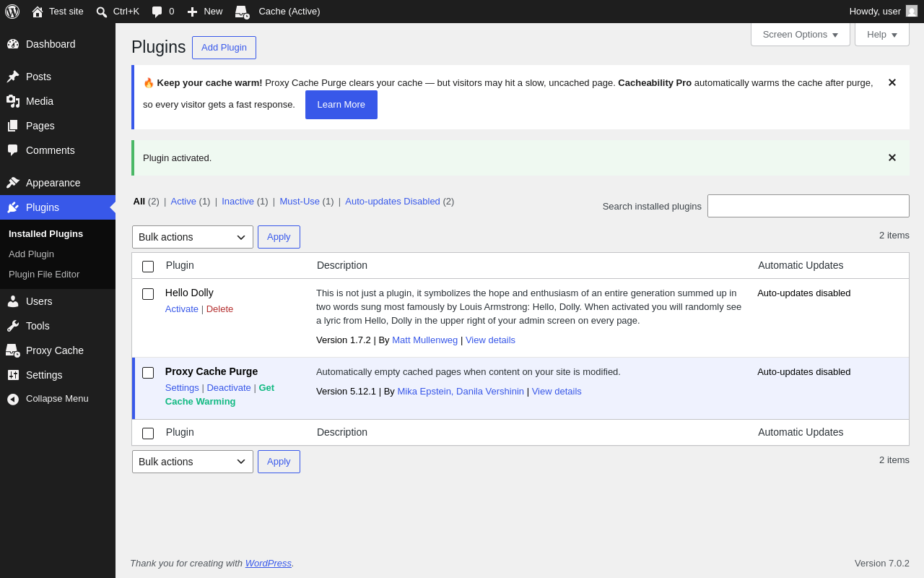Open the top Bulk actions dropdown
The image size is (924, 578).
[x=193, y=237]
